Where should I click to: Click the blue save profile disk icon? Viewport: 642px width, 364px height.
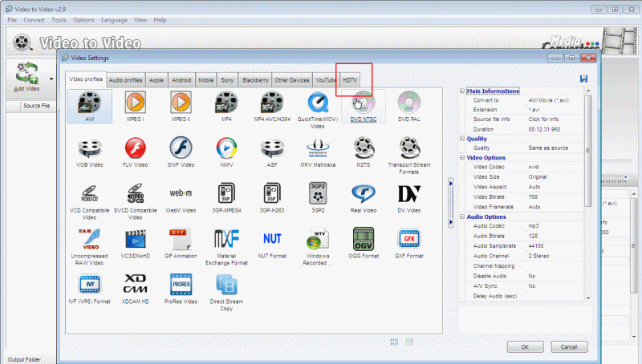click(583, 79)
